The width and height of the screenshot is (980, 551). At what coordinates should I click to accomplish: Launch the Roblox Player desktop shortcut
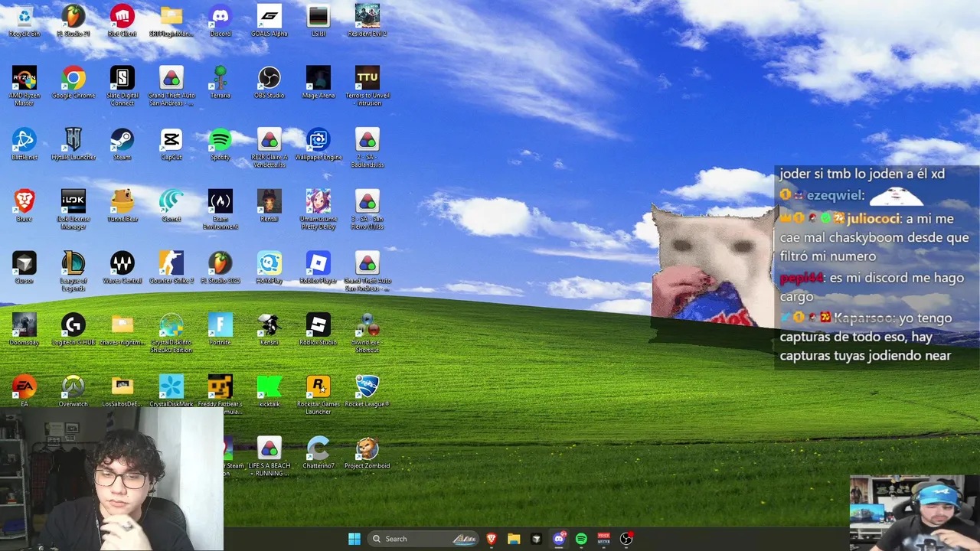pos(318,268)
